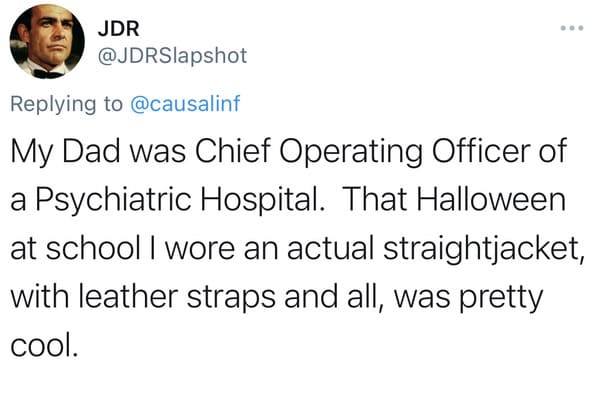Open the three-dot more options menu

572,28
